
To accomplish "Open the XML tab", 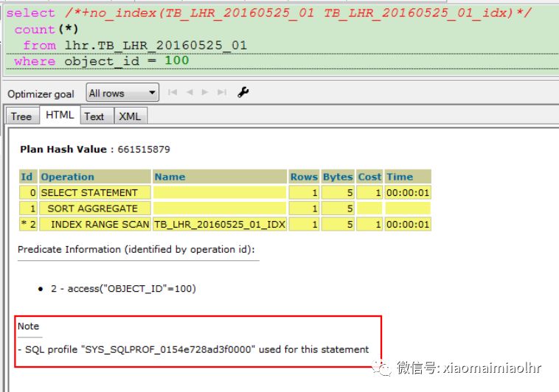I will click(x=130, y=116).
